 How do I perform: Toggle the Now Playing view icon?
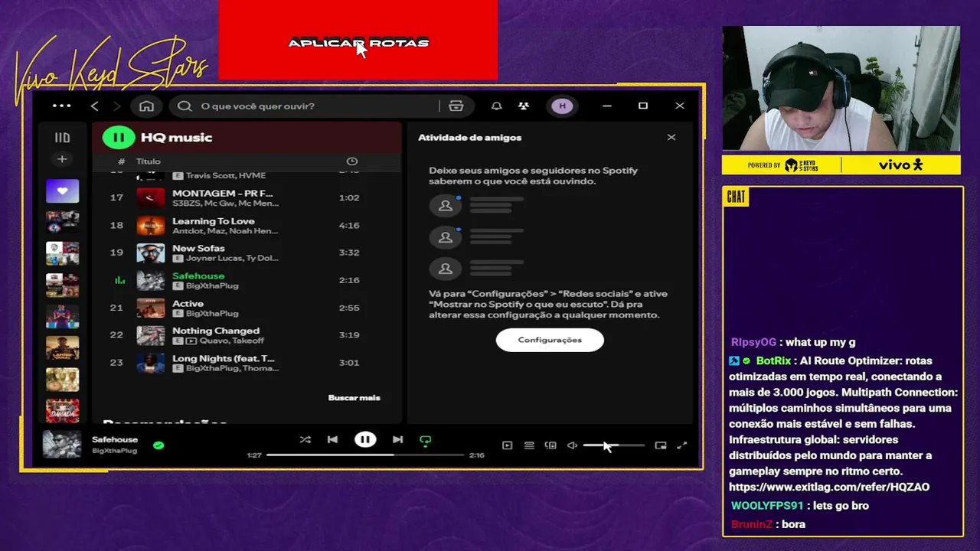[507, 445]
